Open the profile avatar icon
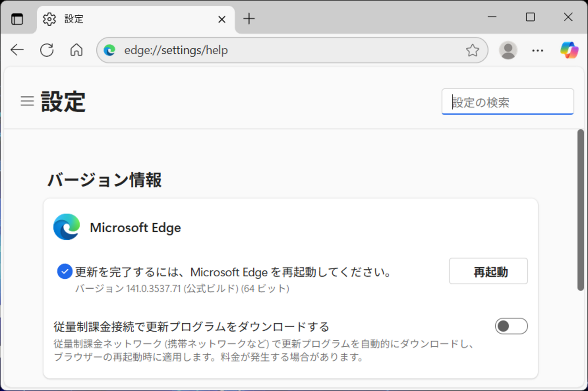 pyautogui.click(x=508, y=50)
